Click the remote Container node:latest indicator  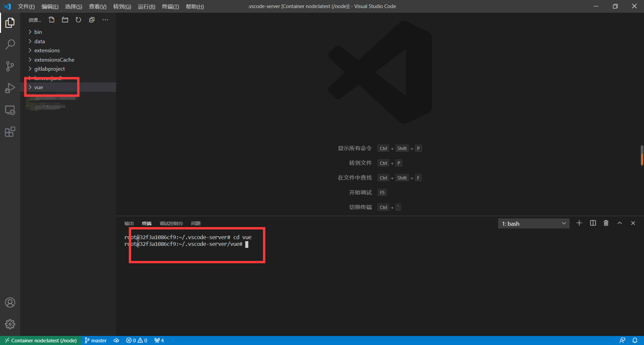click(41, 340)
